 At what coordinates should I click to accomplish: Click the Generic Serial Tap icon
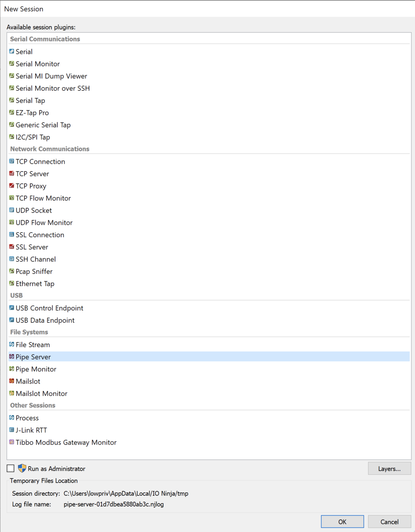click(12, 124)
